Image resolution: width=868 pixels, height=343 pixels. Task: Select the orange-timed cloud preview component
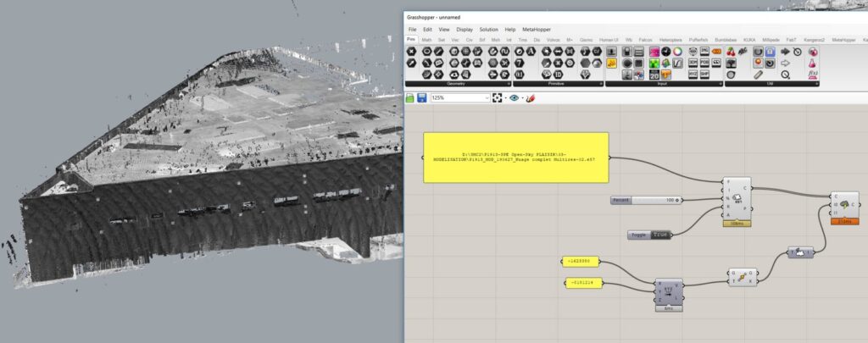pyautogui.click(x=843, y=206)
